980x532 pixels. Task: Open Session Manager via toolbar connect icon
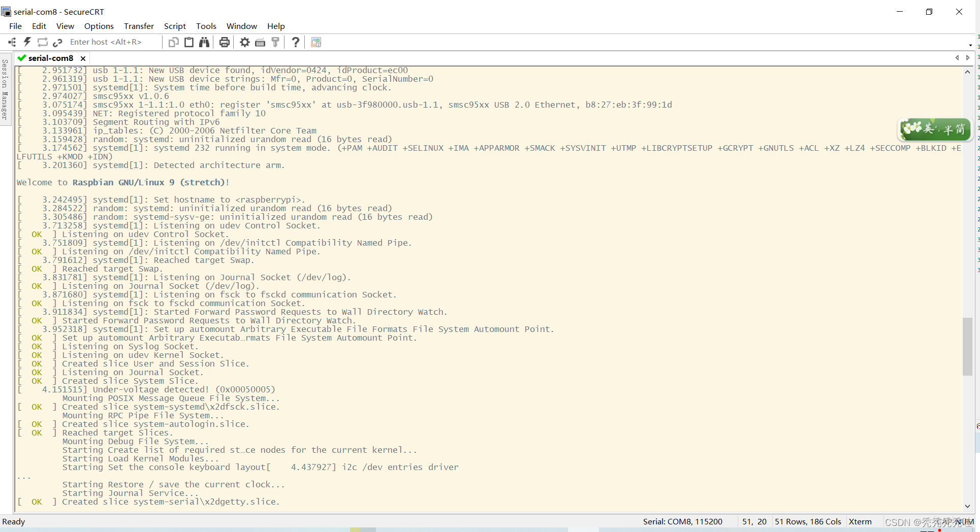[x=12, y=42]
